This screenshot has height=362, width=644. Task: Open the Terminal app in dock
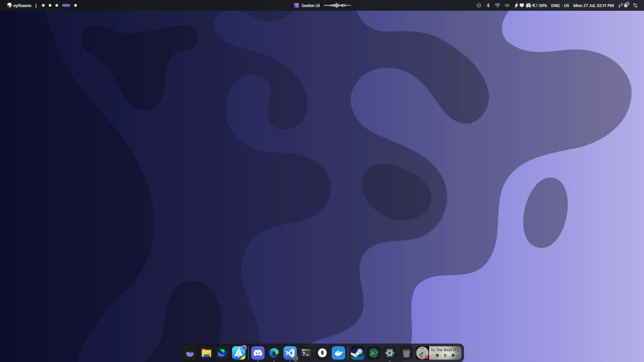306,353
